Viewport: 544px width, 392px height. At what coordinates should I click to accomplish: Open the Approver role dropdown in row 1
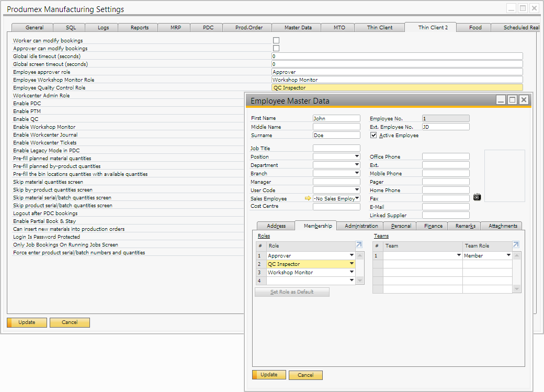(x=352, y=255)
